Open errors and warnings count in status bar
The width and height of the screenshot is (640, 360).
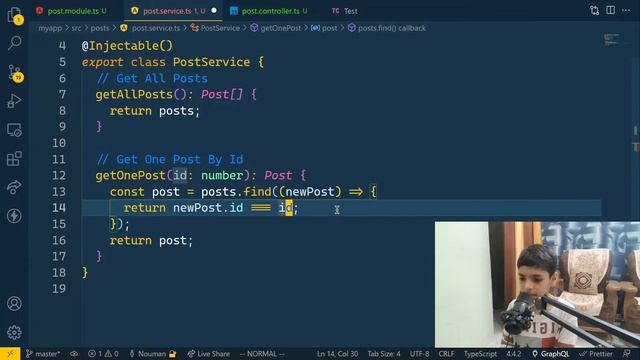pyautogui.click(x=103, y=354)
